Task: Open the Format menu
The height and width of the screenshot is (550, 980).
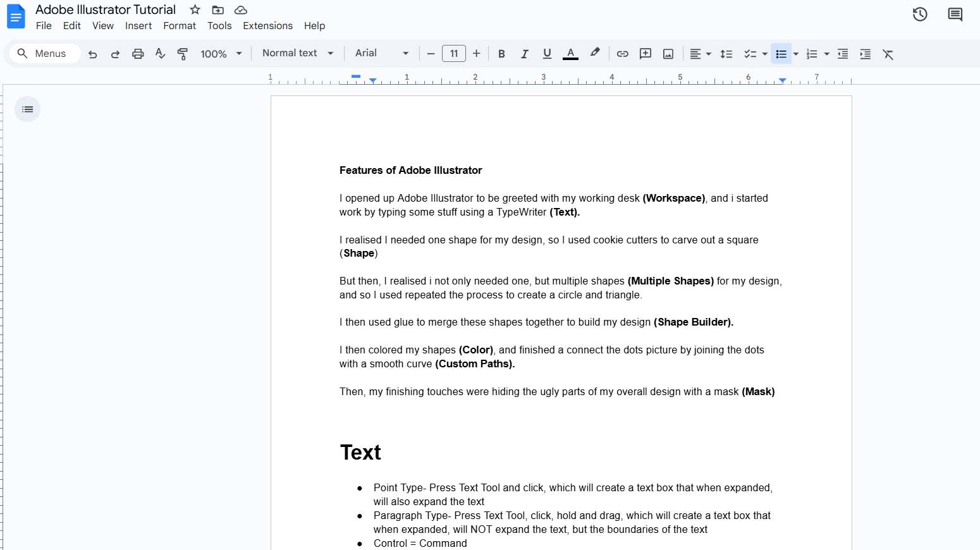Action: (x=180, y=26)
